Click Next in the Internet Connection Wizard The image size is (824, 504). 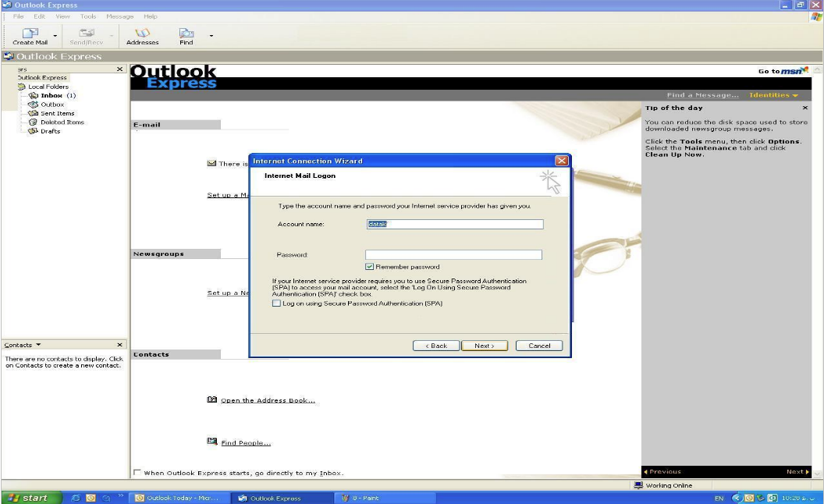(485, 346)
